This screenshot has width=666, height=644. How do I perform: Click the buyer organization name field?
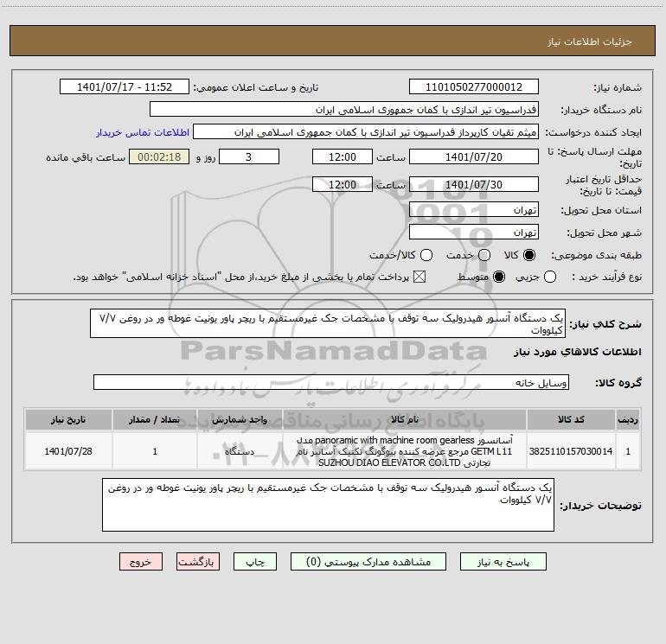[x=344, y=109]
